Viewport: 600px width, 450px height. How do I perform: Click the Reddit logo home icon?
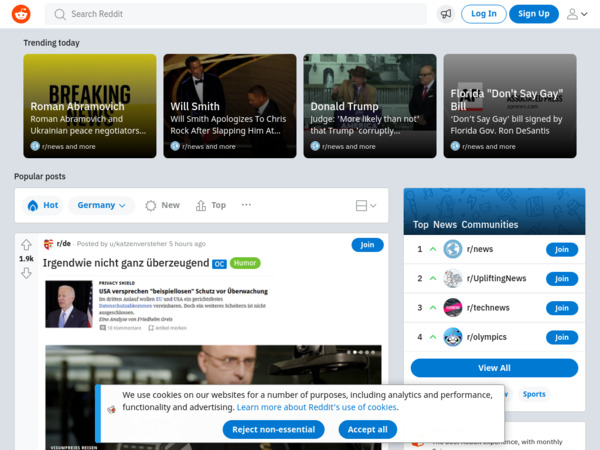(21, 14)
